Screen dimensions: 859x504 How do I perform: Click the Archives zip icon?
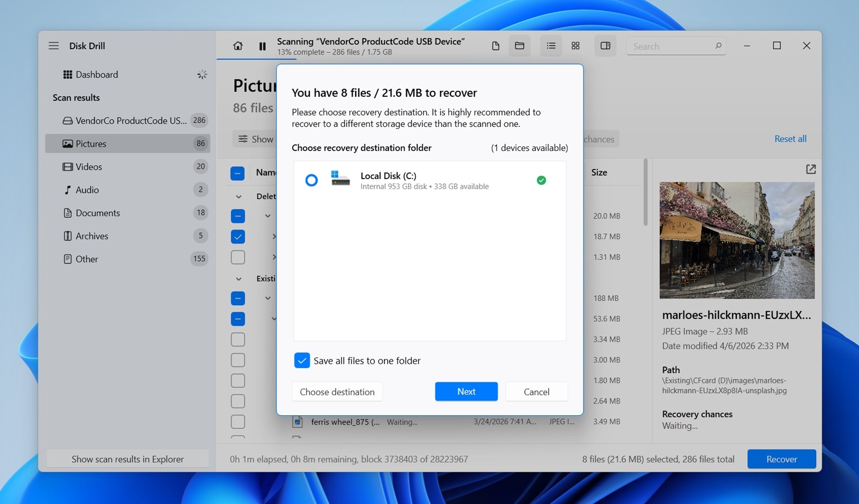click(x=68, y=236)
